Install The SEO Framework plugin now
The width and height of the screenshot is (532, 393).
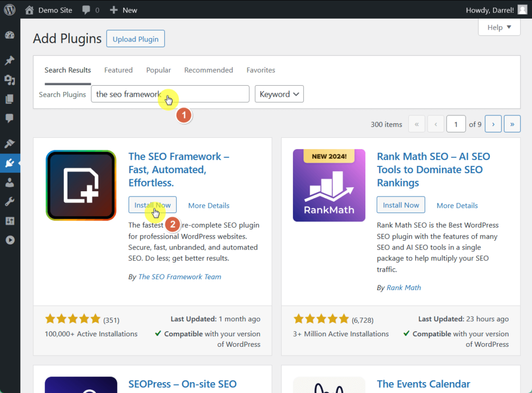point(152,205)
